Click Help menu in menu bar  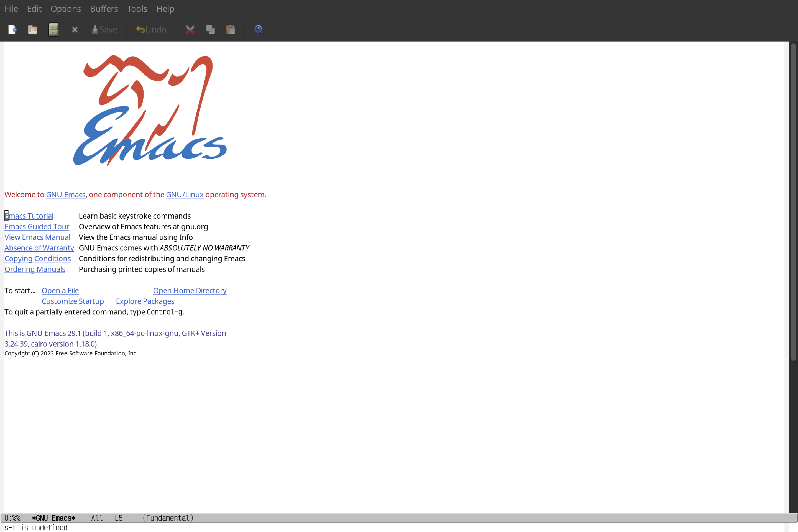165,8
